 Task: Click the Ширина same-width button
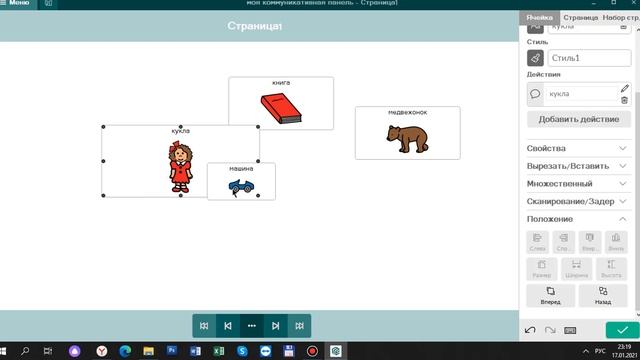[x=576, y=269]
